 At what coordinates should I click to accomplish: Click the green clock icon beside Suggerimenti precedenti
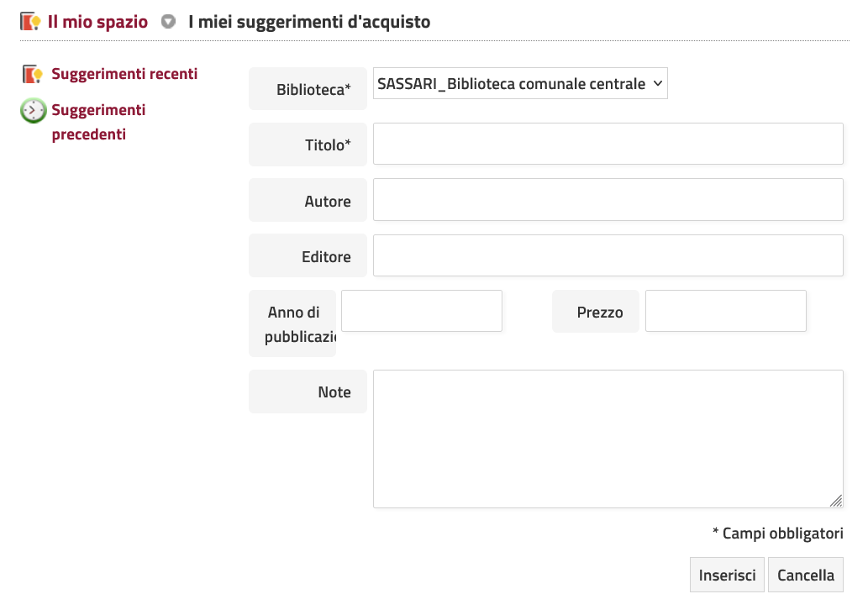coord(32,110)
